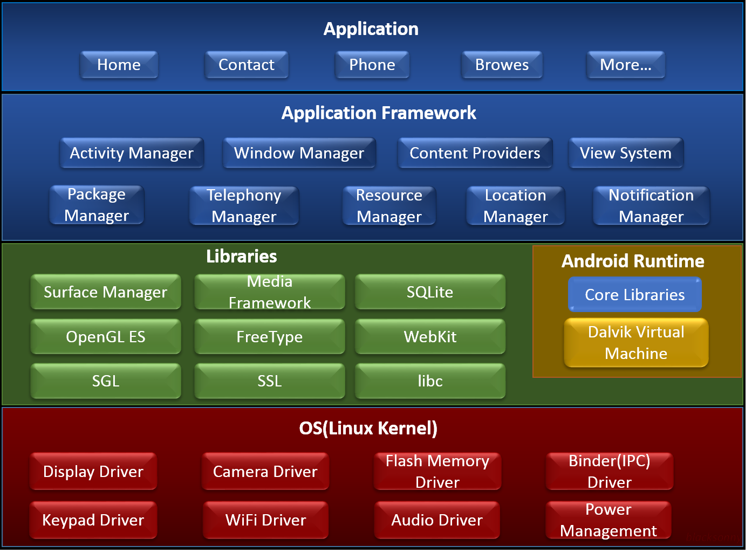The image size is (752, 560).
Task: Select the WebKit library
Action: click(x=430, y=336)
